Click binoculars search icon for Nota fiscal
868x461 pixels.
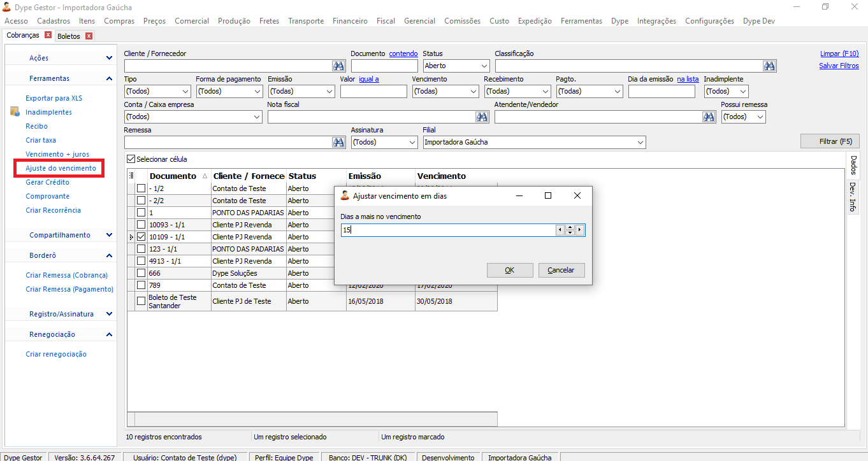click(x=482, y=117)
